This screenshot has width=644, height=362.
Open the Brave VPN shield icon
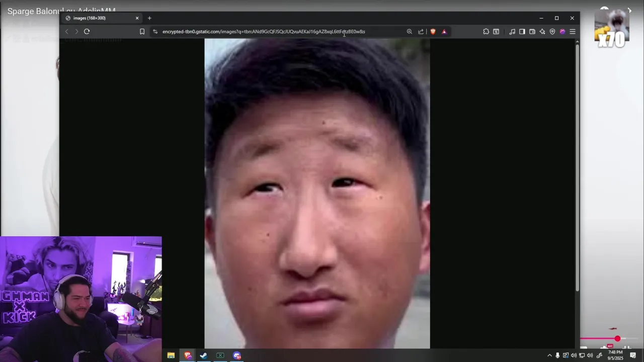pos(552,31)
